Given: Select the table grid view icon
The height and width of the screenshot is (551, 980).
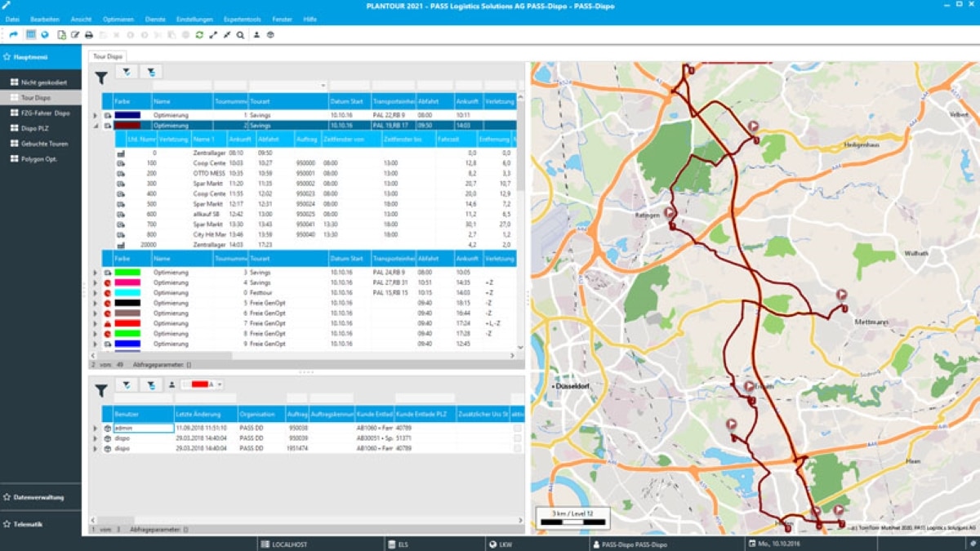Looking at the screenshot, I should point(31,35).
